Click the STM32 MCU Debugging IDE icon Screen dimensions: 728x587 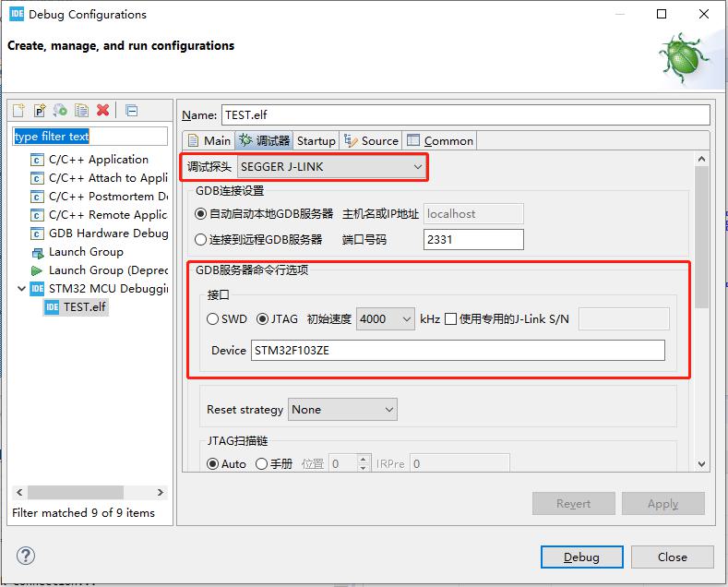(37, 289)
